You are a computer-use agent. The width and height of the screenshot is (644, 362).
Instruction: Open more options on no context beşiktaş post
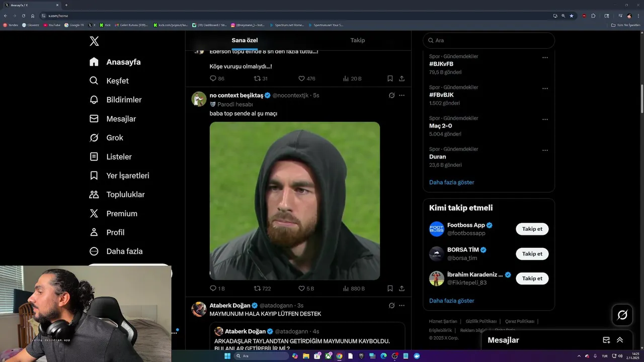coord(401,96)
